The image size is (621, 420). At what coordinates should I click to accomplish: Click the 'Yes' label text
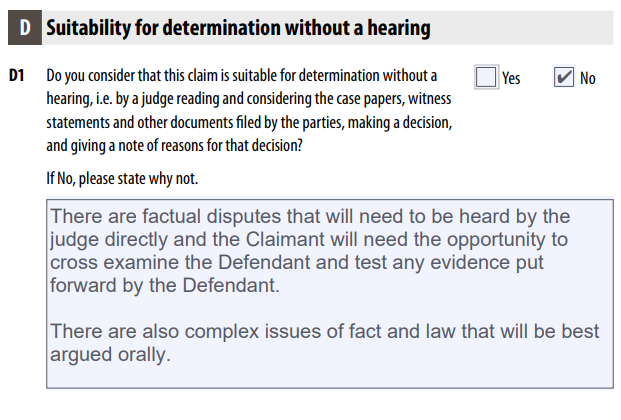tap(511, 78)
